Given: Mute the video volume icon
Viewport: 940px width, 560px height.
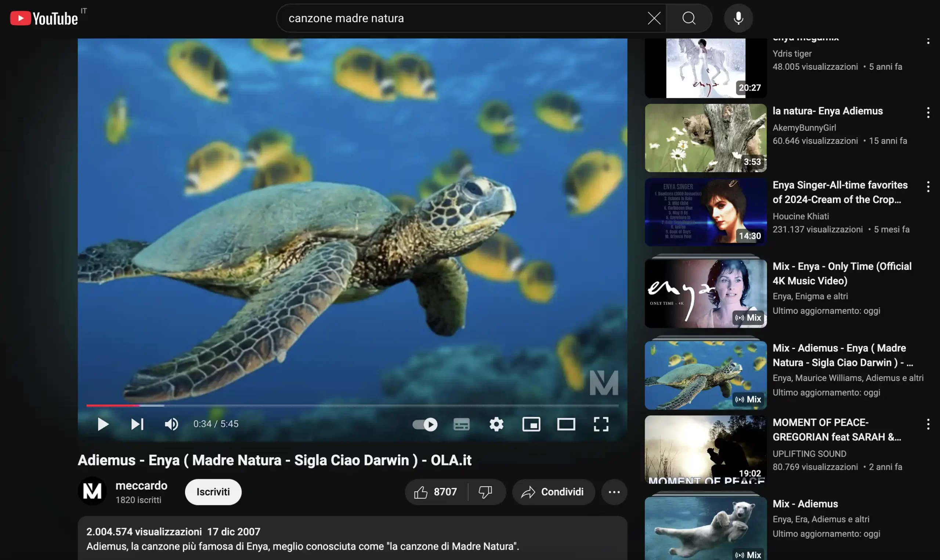Looking at the screenshot, I should click(171, 424).
